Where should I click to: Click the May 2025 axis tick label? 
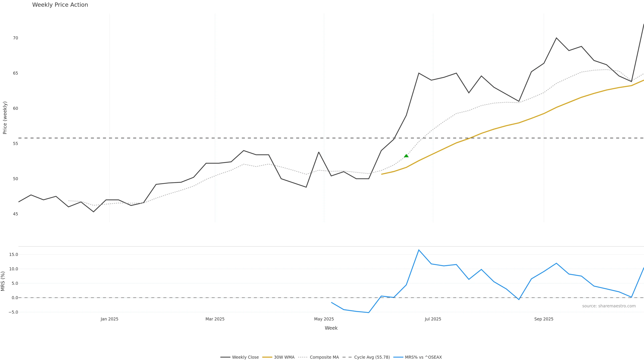324,319
